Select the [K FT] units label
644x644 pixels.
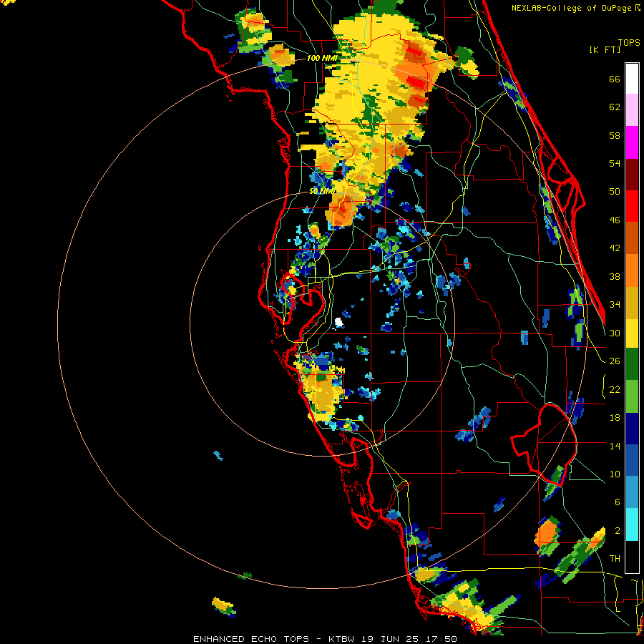(x=605, y=49)
